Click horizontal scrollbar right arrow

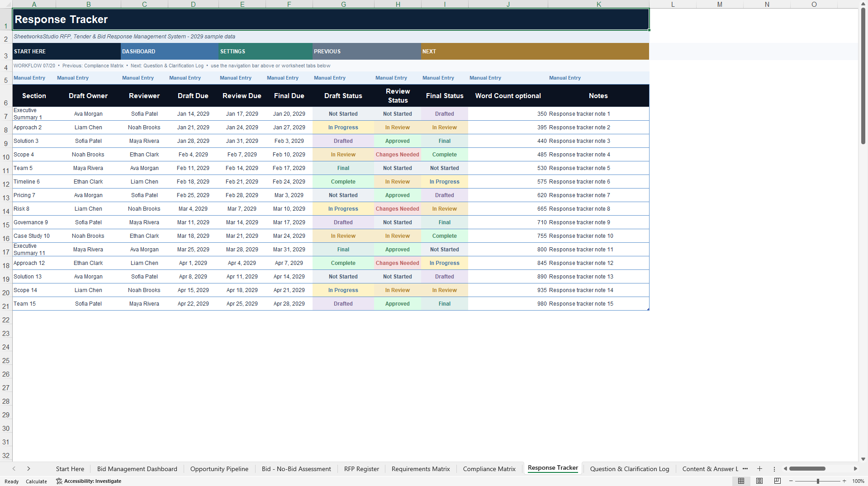point(855,469)
